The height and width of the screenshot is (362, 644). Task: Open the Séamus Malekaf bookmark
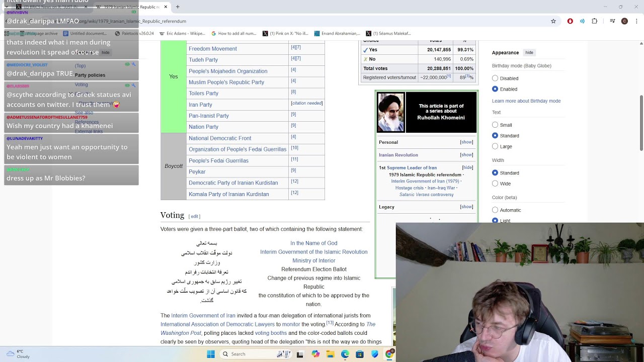[x=388, y=34]
